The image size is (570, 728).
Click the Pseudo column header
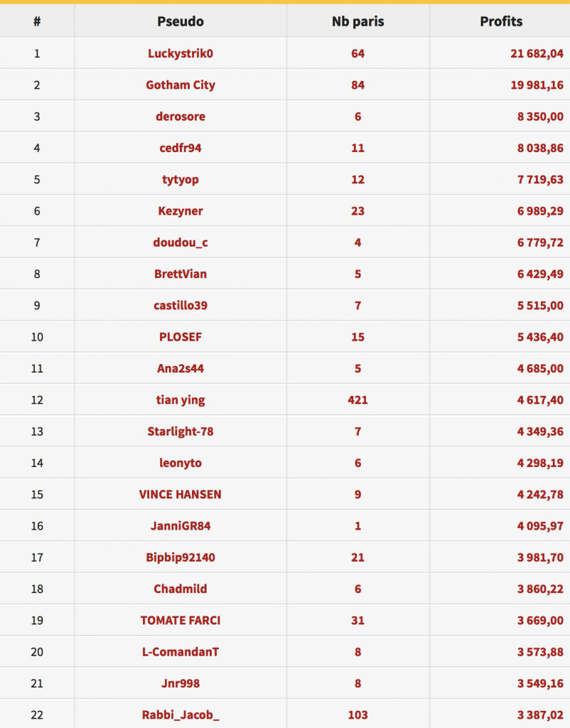180,21
